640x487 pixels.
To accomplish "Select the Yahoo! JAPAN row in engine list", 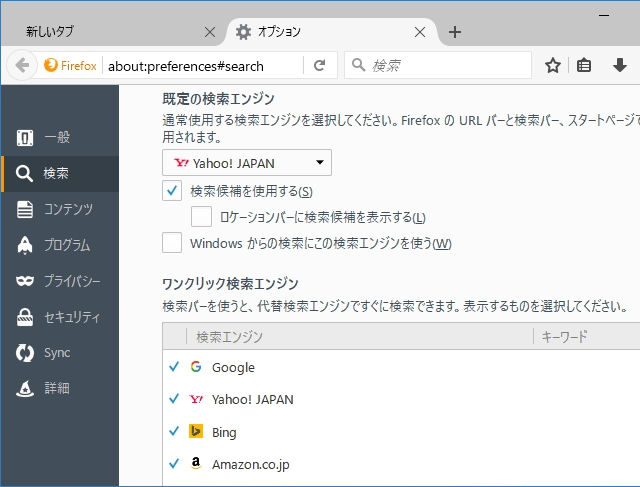I will click(x=401, y=399).
